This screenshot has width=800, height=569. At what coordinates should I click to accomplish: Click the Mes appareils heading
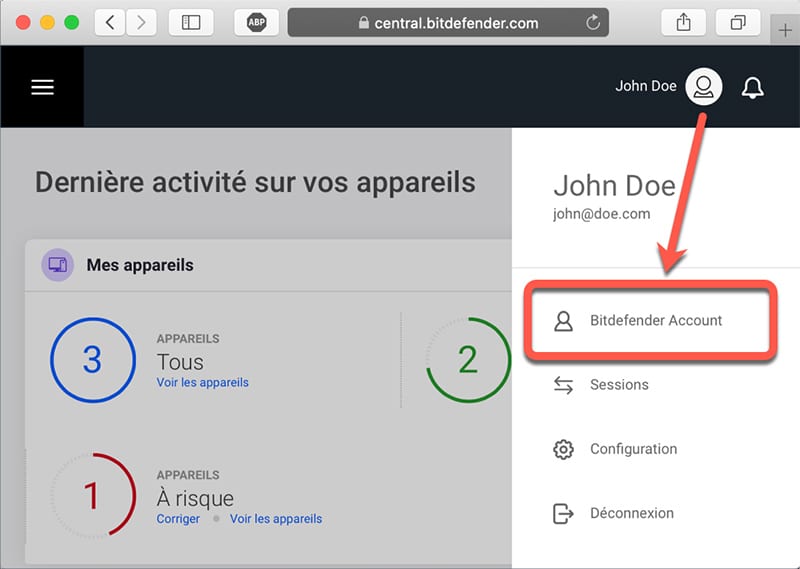coord(140,265)
